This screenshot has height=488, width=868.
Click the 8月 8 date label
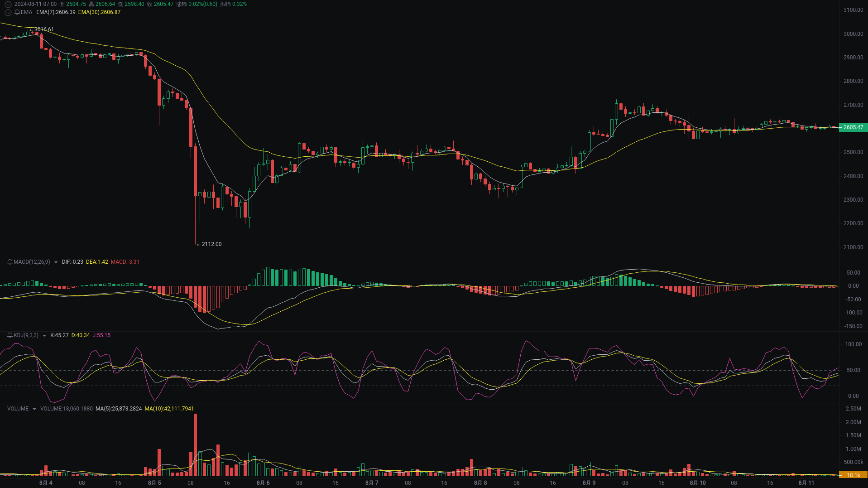[x=480, y=483]
